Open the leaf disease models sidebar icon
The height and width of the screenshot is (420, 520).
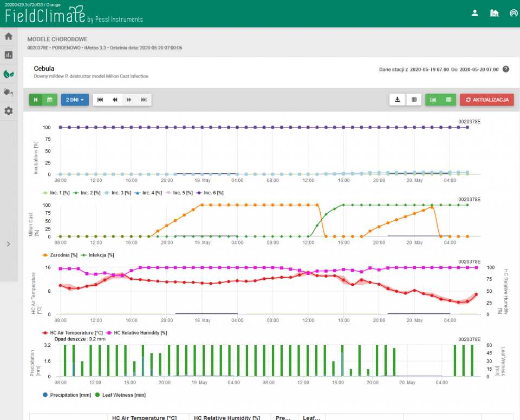pyautogui.click(x=9, y=74)
